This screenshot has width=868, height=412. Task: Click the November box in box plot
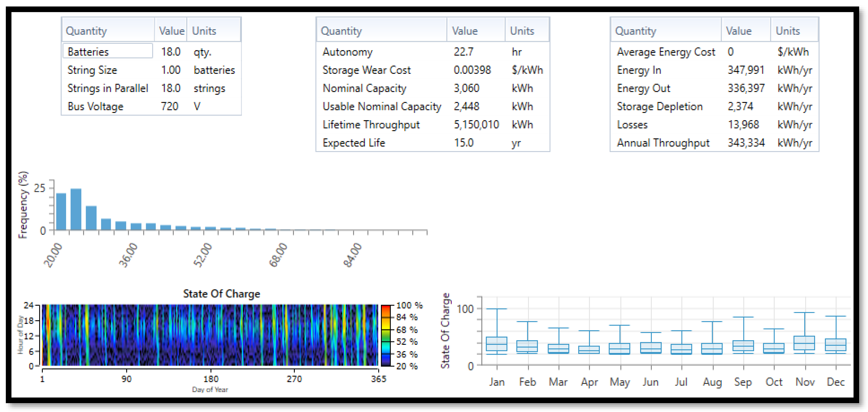tap(804, 343)
